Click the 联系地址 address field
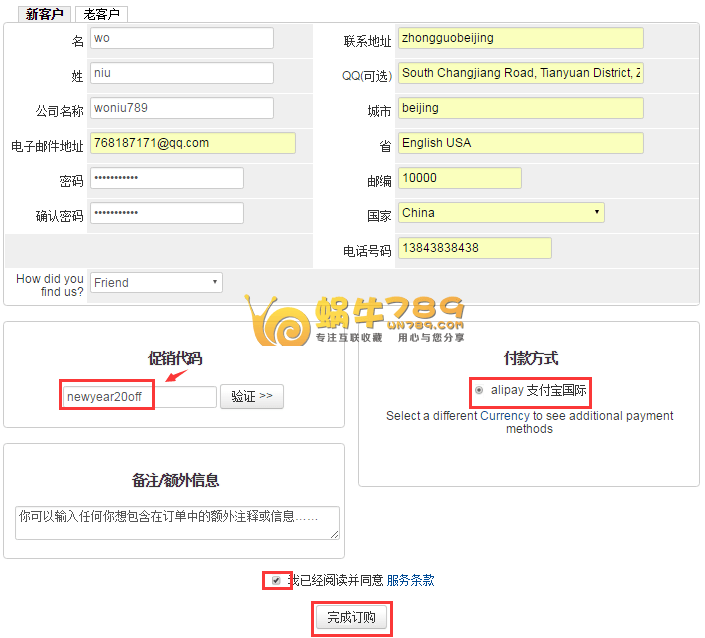This screenshot has width=705, height=638. [x=520, y=38]
